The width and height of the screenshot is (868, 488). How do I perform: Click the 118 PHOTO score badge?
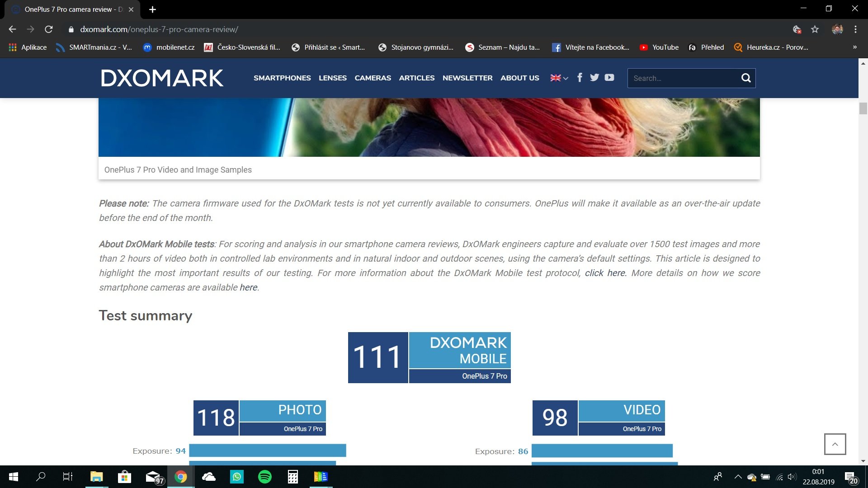coord(259,418)
